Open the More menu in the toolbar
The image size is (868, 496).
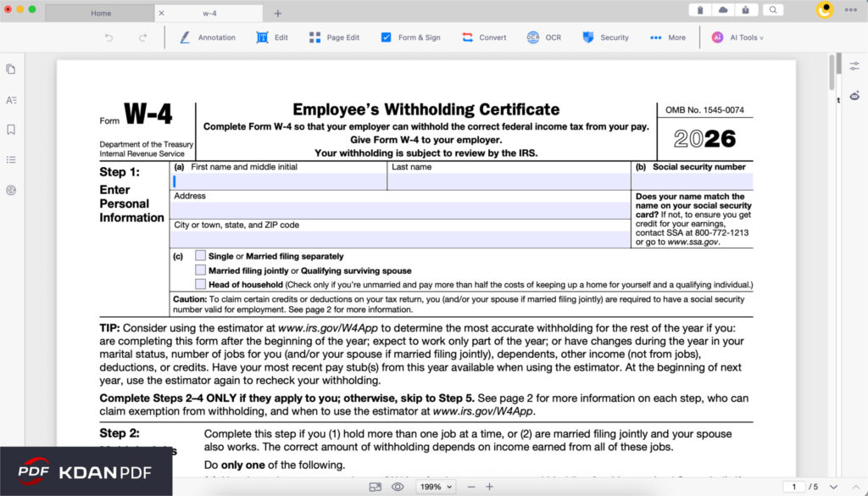tap(669, 37)
